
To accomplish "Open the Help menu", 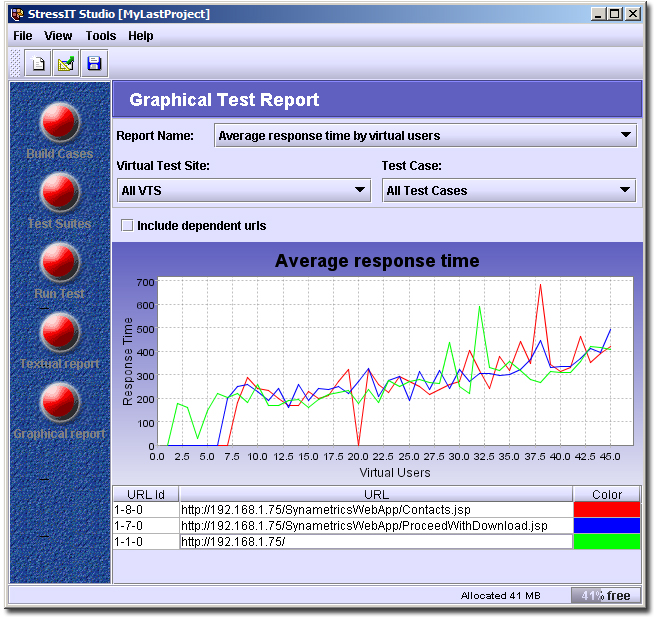I will (x=141, y=36).
